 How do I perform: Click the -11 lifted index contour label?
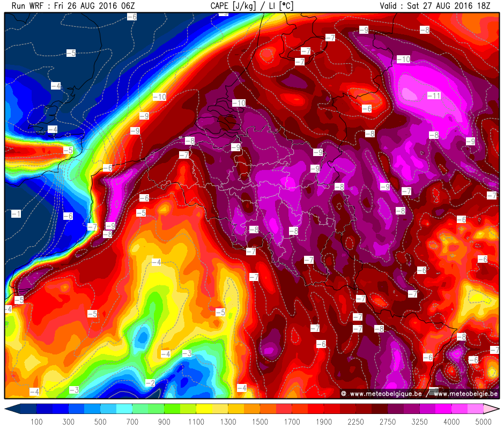pos(434,95)
